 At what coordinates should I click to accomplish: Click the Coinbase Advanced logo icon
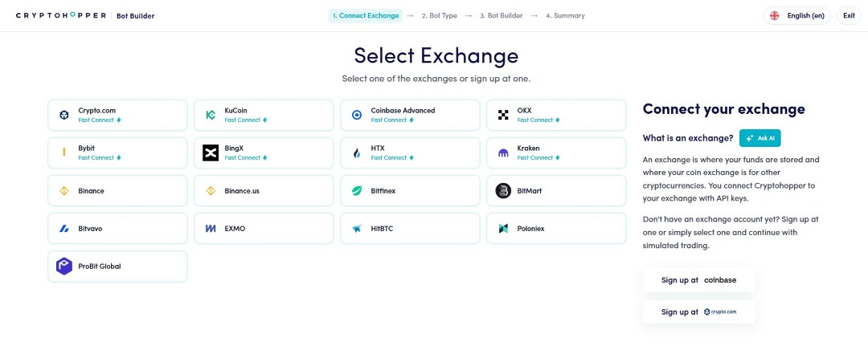[357, 115]
